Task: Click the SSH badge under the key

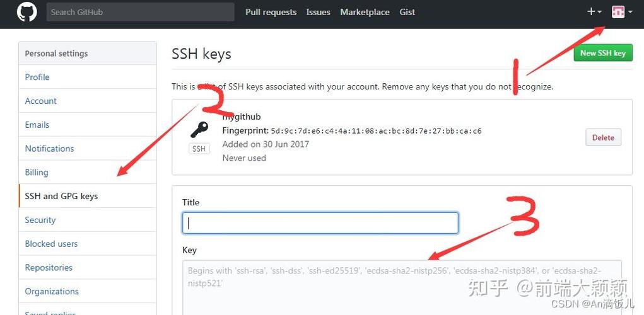Action: click(x=199, y=149)
